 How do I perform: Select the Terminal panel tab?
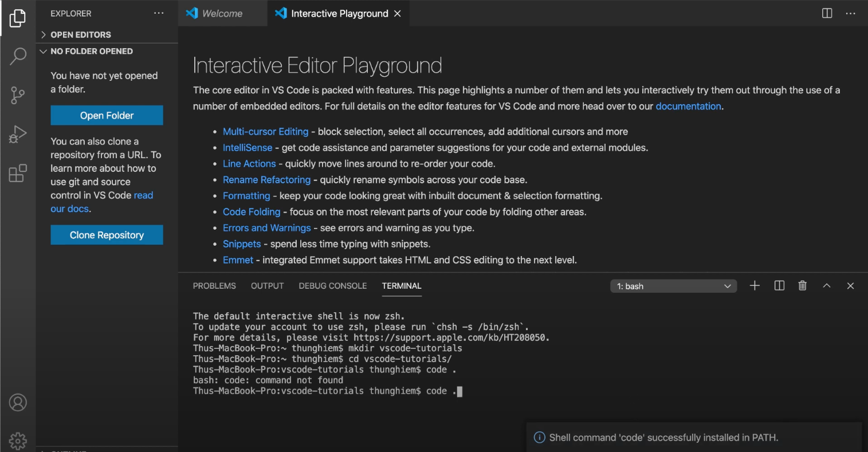[402, 285]
